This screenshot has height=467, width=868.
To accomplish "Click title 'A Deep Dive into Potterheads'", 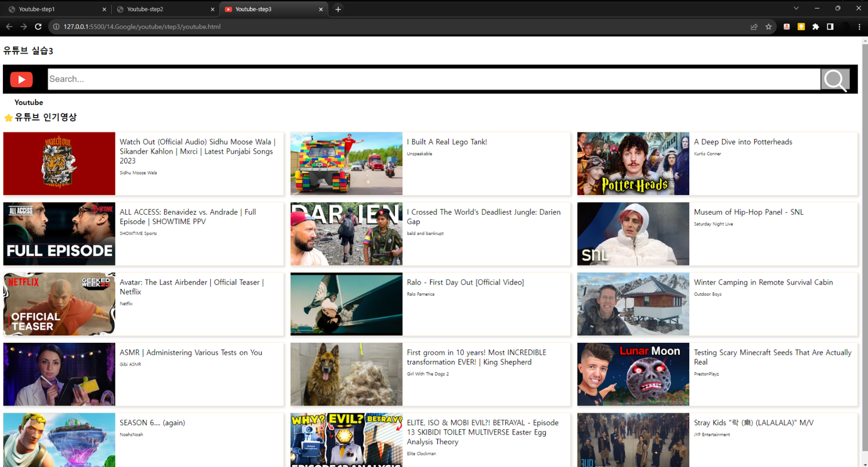I will click(x=743, y=142).
